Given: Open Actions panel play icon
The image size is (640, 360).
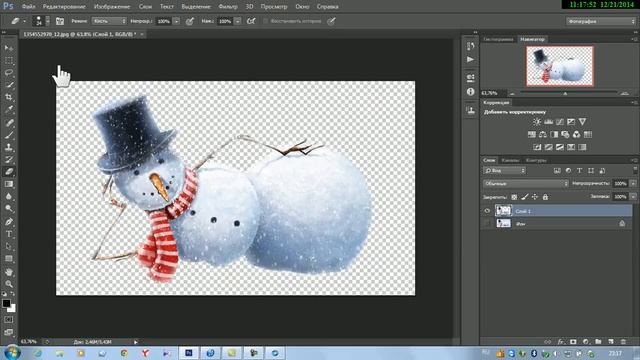Looking at the screenshot, I should coord(471,60).
